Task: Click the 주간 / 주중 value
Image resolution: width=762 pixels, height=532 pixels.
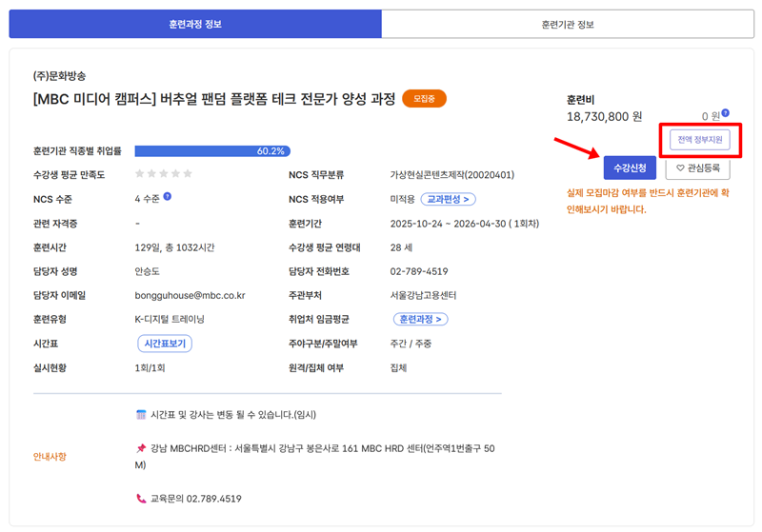Action: point(411,344)
